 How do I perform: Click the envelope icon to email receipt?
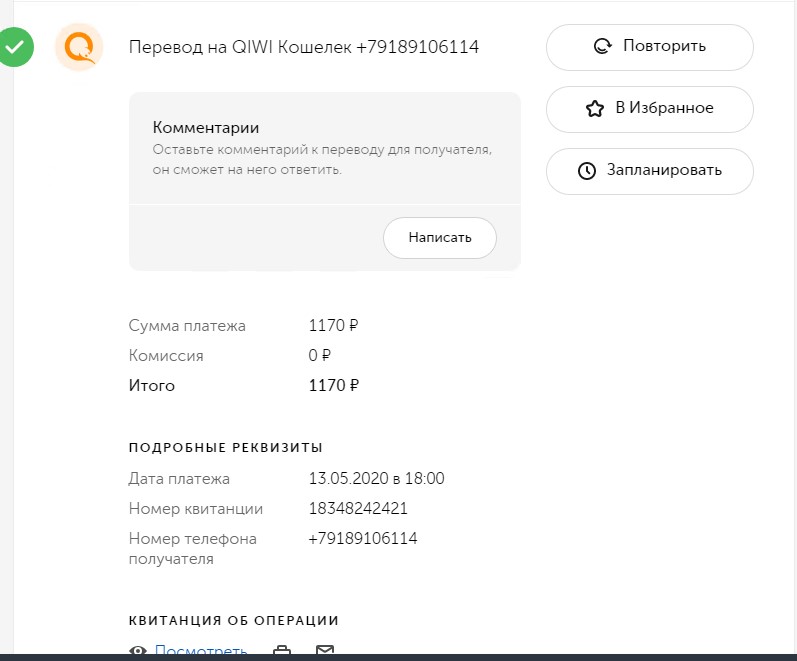(325, 652)
